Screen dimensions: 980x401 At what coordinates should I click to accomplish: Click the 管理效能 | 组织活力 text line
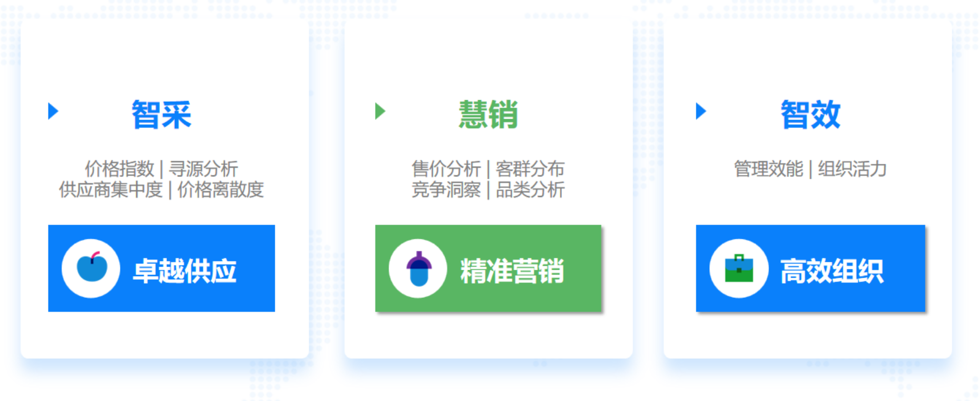[810, 169]
